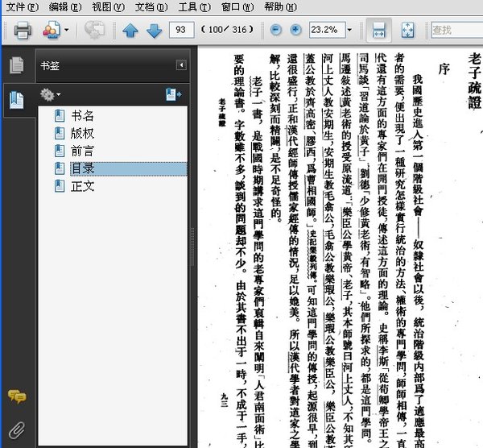Click the page number input field
Image resolution: width=483 pixels, height=448 pixels.
[x=182, y=30]
